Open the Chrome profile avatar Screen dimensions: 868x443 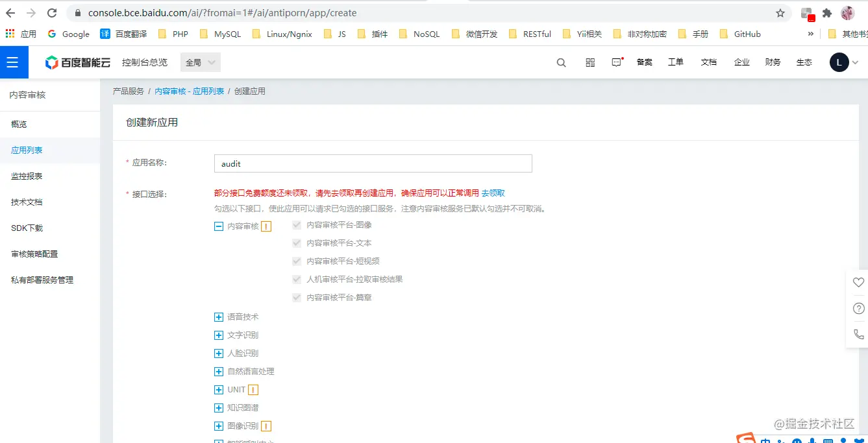tap(847, 13)
